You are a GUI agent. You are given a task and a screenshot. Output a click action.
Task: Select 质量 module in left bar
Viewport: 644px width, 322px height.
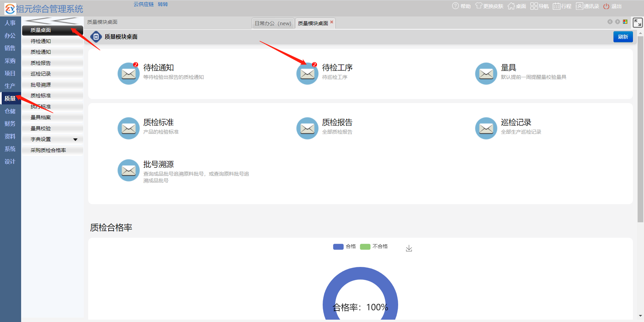[x=10, y=98]
